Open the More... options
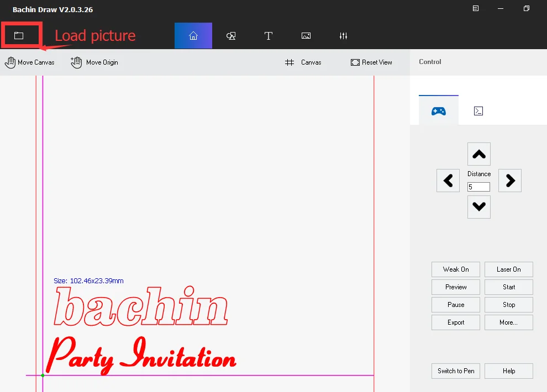Screen dimensions: 547x392 pos(509,322)
